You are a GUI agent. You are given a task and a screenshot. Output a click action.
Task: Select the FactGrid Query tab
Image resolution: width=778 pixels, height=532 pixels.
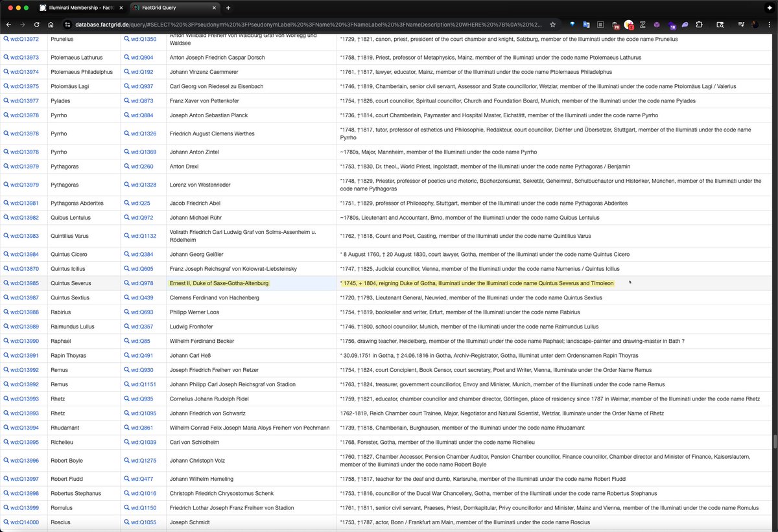[x=174, y=8]
